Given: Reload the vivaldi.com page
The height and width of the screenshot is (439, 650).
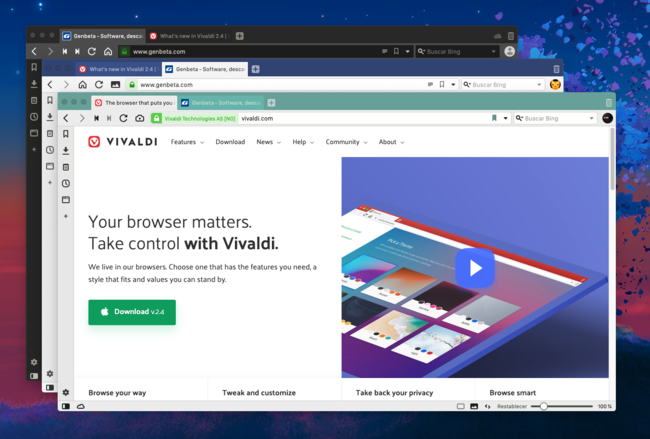Looking at the screenshot, I should (123, 118).
